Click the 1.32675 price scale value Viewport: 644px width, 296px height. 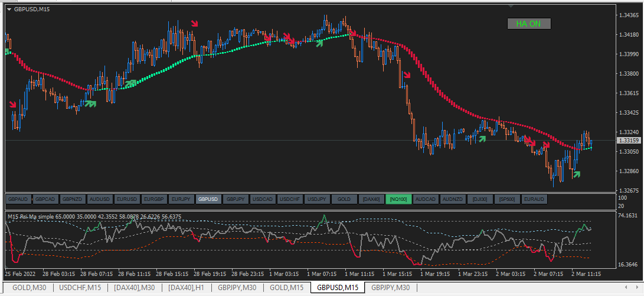point(629,190)
